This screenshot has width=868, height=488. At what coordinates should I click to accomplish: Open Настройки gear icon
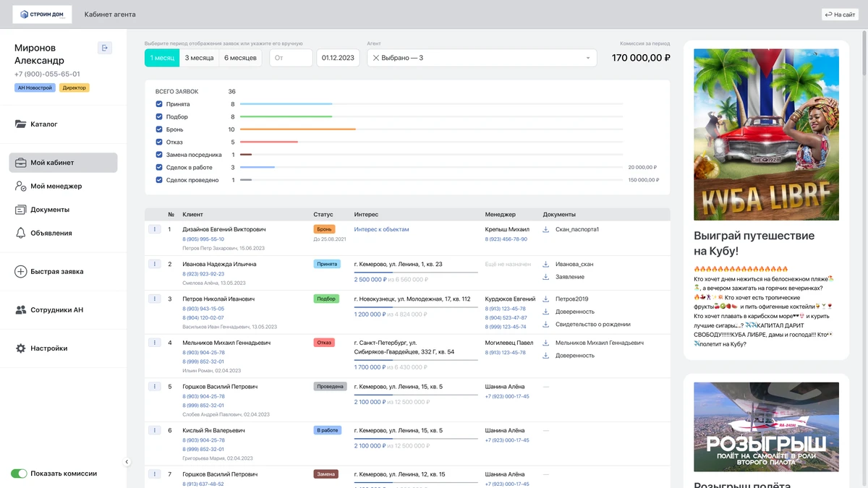click(x=21, y=348)
